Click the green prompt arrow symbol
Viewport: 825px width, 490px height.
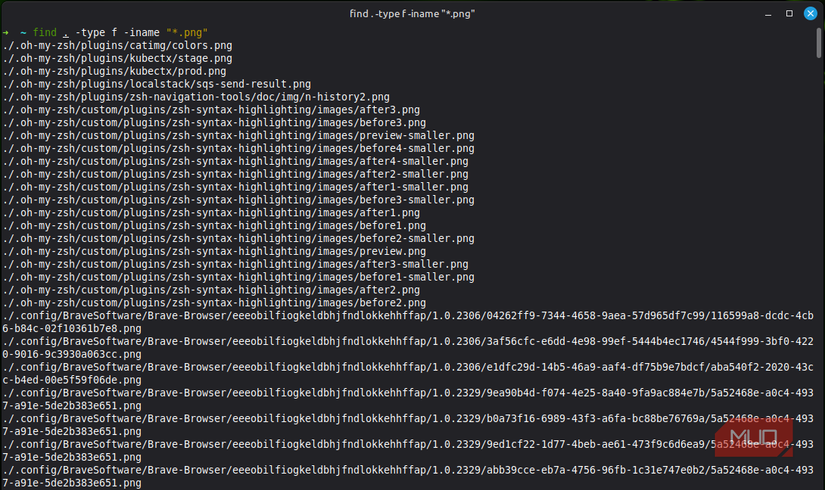6,33
